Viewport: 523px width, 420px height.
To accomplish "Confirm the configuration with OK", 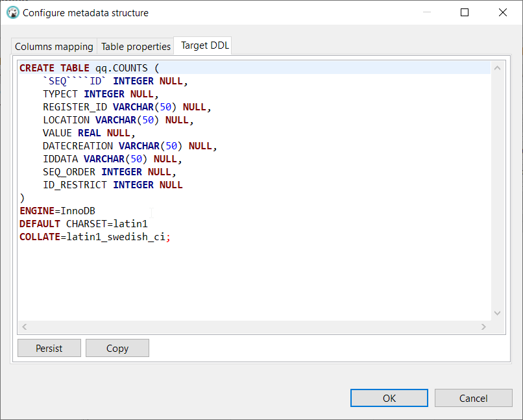I will coord(389,398).
